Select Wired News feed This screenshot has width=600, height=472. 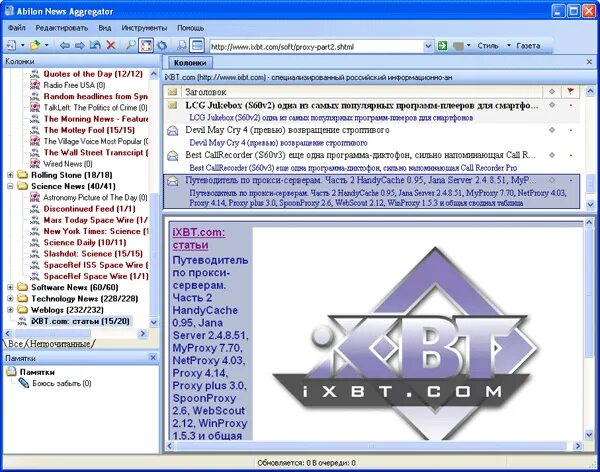68,164
